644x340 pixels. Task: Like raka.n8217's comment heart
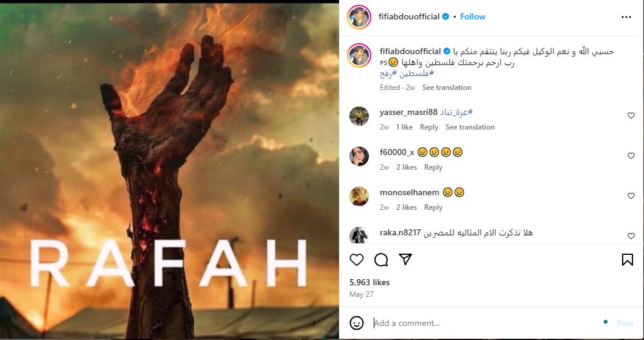pos(631,236)
